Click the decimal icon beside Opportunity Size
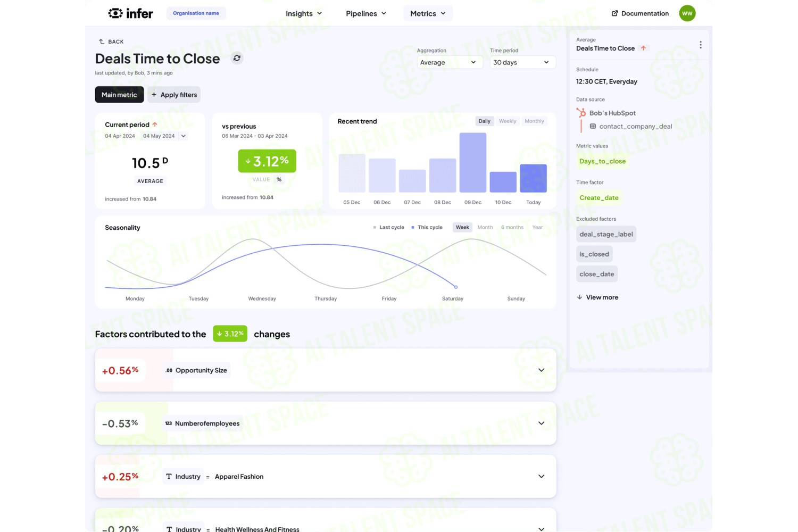This screenshot has width=798, height=532. pyautogui.click(x=169, y=371)
